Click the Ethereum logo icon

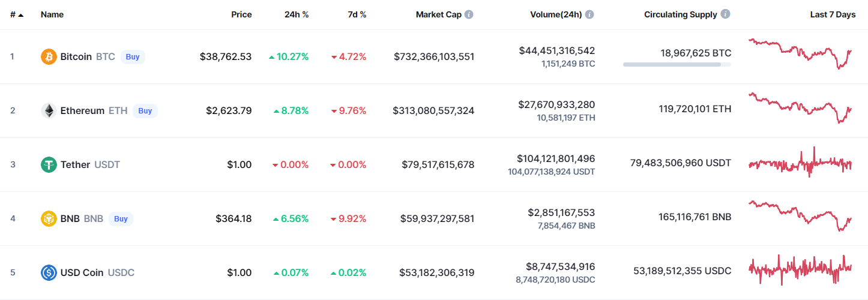[49, 111]
